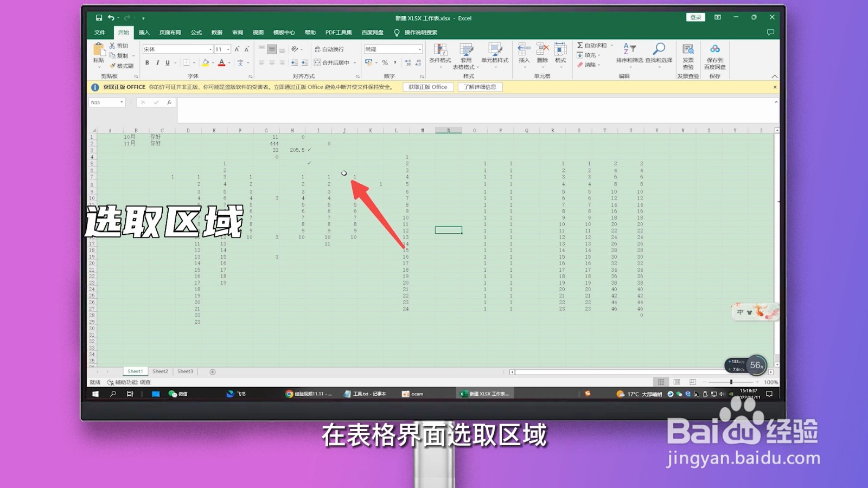
Task: Open the 公式 ribbon tab
Action: (196, 32)
